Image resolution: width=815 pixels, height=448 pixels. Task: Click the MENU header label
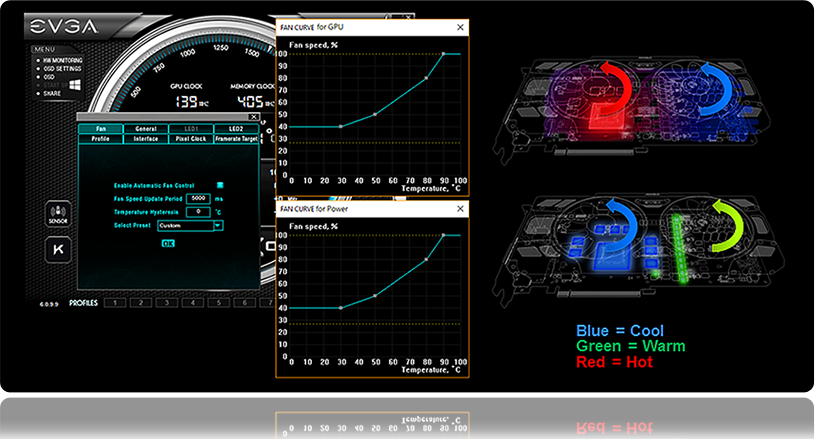(x=44, y=49)
